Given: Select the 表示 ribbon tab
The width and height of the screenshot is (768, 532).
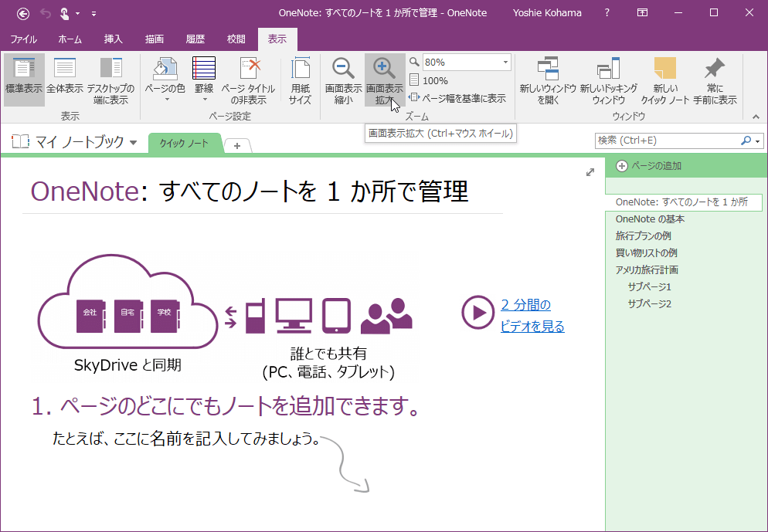Looking at the screenshot, I should (277, 39).
